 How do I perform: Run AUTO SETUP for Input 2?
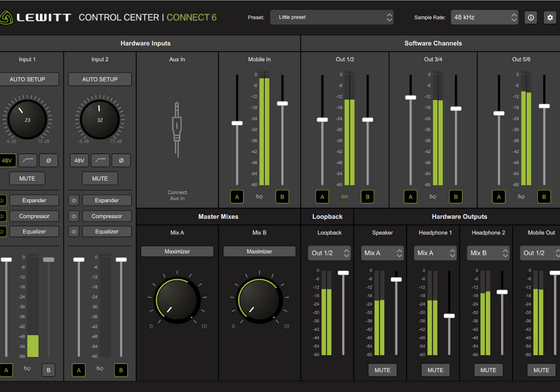pyautogui.click(x=100, y=79)
